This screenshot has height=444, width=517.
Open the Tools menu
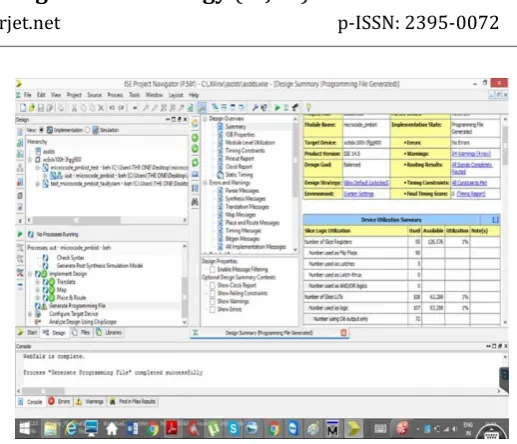(x=134, y=95)
